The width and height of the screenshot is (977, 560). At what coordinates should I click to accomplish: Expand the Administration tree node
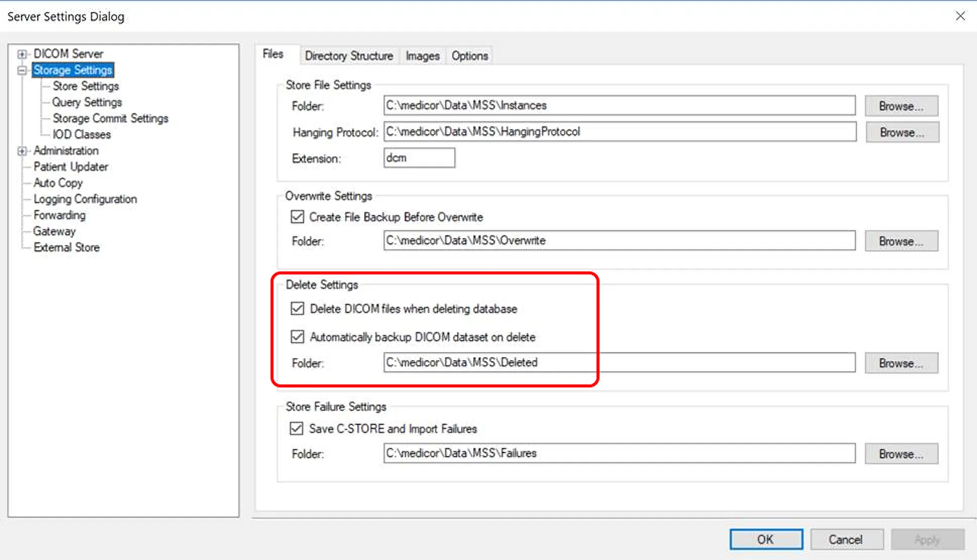click(x=22, y=151)
